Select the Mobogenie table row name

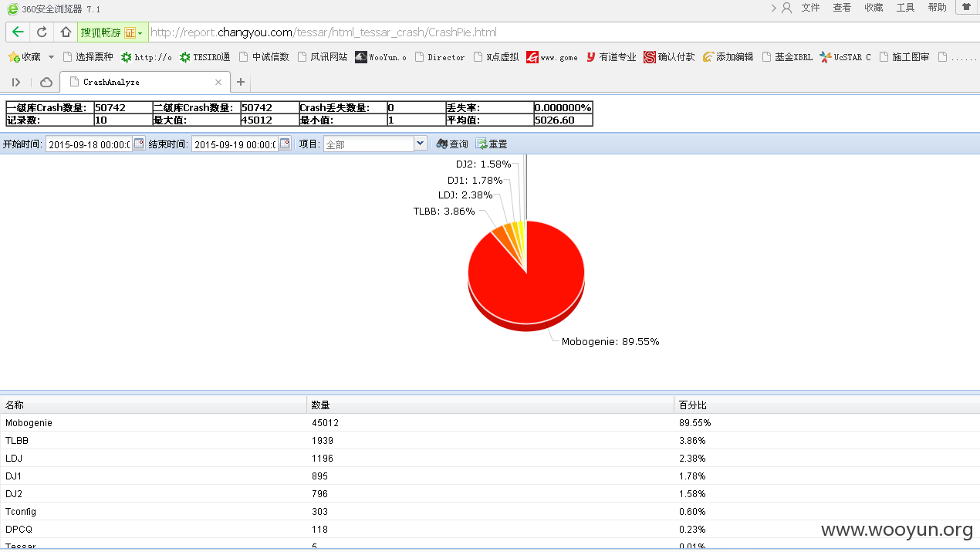tap(29, 423)
